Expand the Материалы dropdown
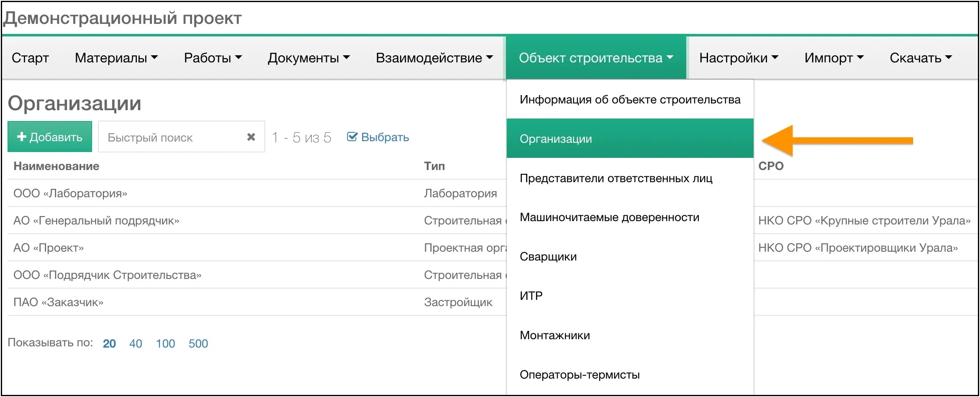Image resolution: width=980 pixels, height=397 pixels. [x=116, y=58]
